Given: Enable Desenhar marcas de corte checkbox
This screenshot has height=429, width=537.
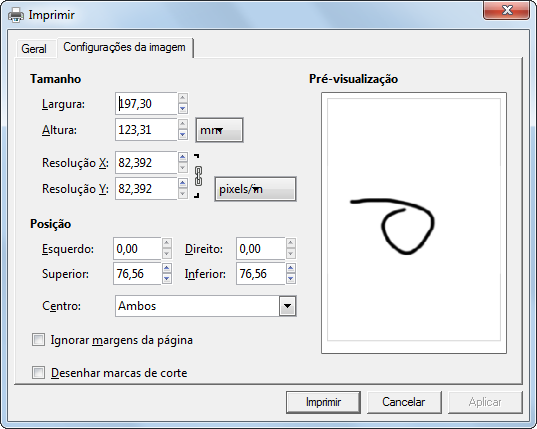Looking at the screenshot, I should pyautogui.click(x=38, y=373).
